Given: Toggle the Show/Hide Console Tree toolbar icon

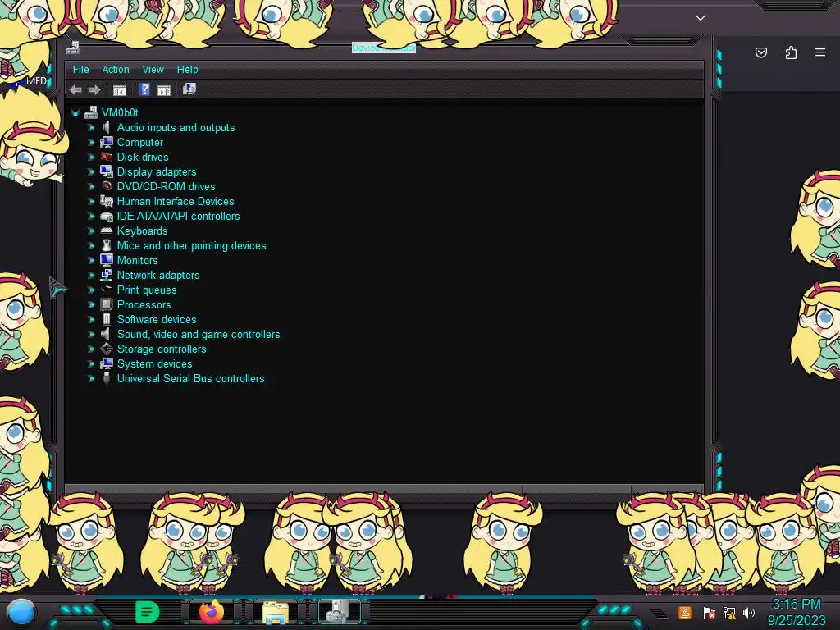Looking at the screenshot, I should tap(120, 90).
